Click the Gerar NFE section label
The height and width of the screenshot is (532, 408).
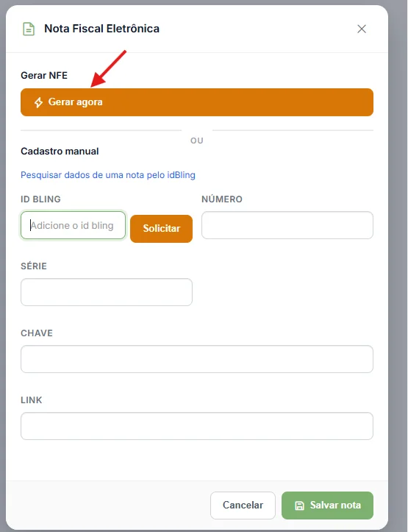pyautogui.click(x=44, y=75)
